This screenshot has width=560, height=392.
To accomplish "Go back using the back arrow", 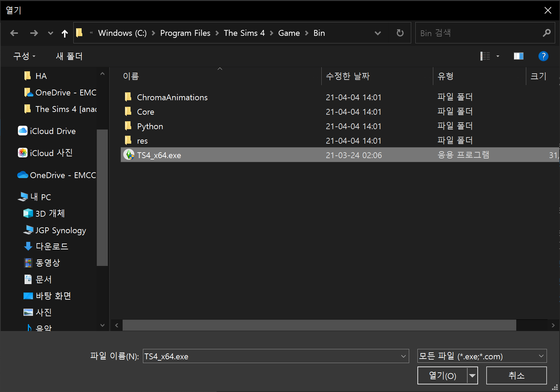I will point(14,33).
